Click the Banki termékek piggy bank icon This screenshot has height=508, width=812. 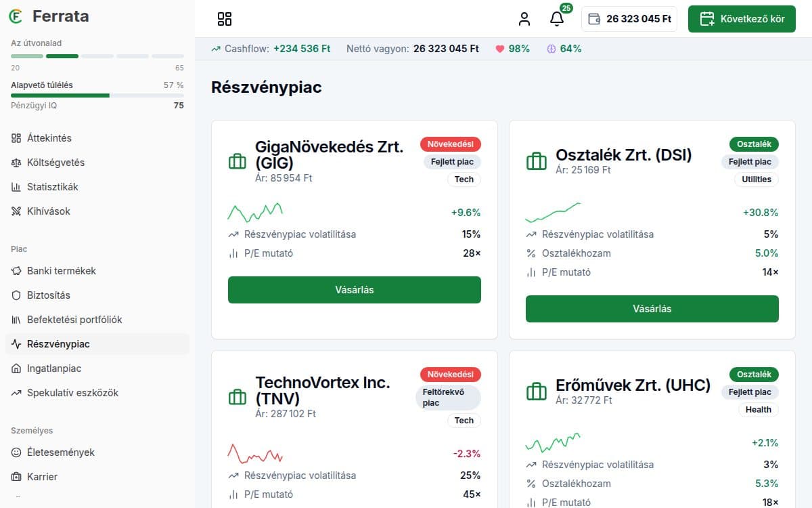[x=17, y=271]
